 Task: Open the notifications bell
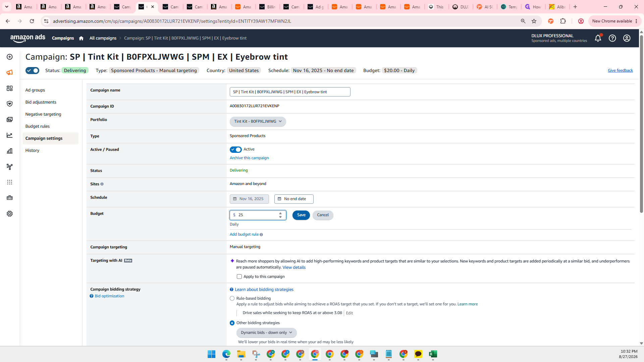click(x=598, y=38)
